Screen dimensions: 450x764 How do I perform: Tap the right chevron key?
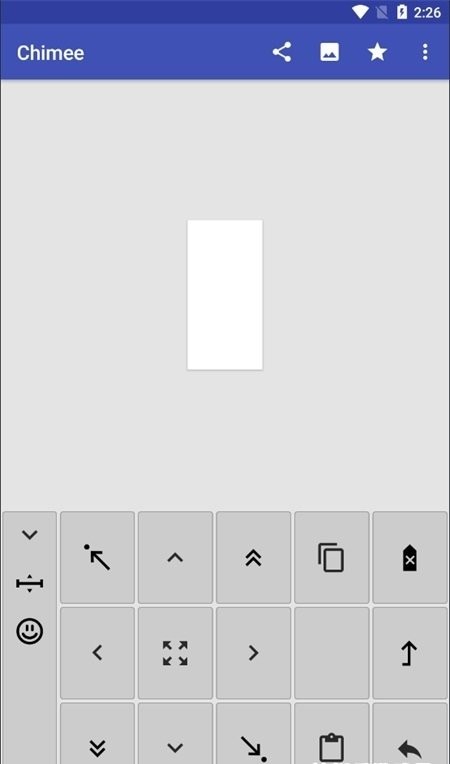[254, 653]
